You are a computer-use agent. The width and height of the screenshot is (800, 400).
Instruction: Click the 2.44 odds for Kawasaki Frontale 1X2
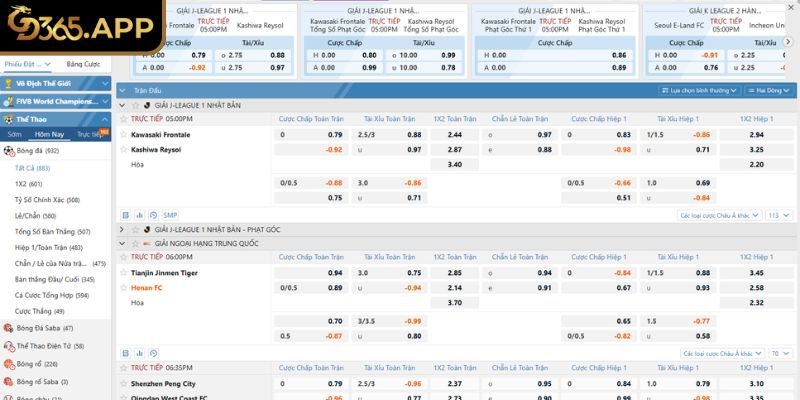[455, 134]
